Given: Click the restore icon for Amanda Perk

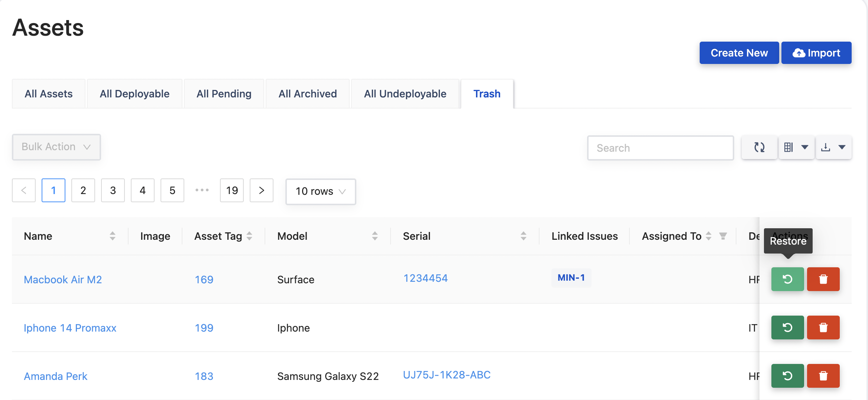Looking at the screenshot, I should pyautogui.click(x=787, y=376).
